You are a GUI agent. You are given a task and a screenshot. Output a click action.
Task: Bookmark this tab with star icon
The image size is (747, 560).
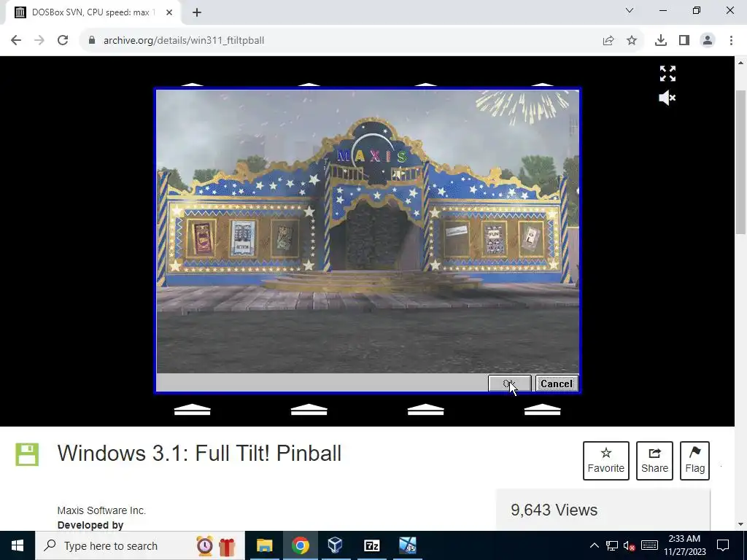(632, 41)
